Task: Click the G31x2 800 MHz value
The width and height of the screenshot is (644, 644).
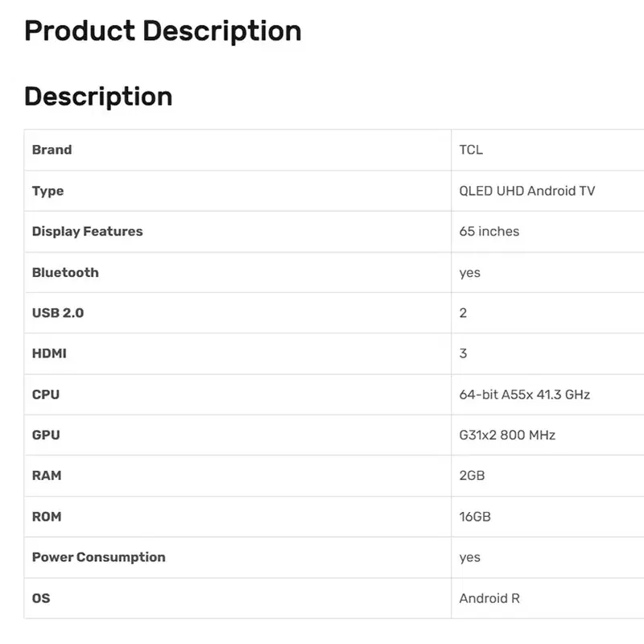Action: click(507, 435)
